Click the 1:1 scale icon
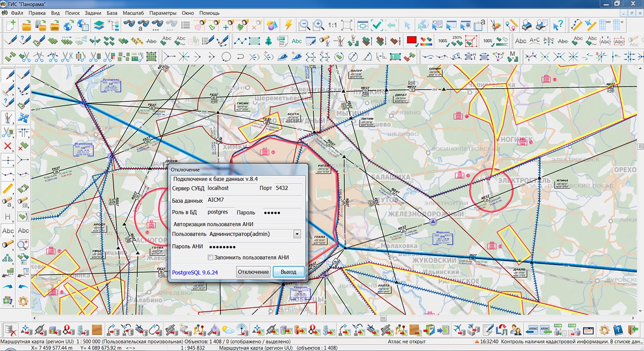Image resolution: width=644 pixels, height=351 pixels. click(x=332, y=25)
